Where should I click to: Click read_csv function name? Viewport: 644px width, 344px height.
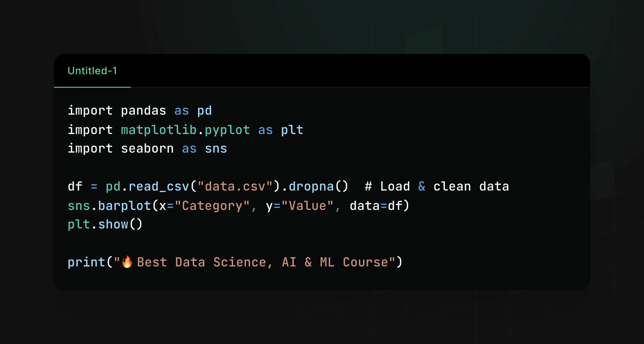(159, 187)
